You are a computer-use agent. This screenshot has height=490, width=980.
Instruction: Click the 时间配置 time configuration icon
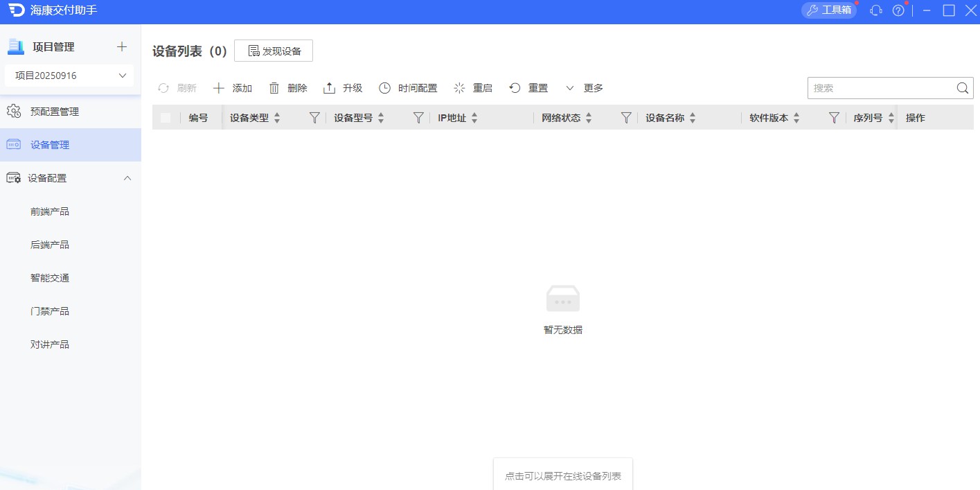tap(384, 87)
